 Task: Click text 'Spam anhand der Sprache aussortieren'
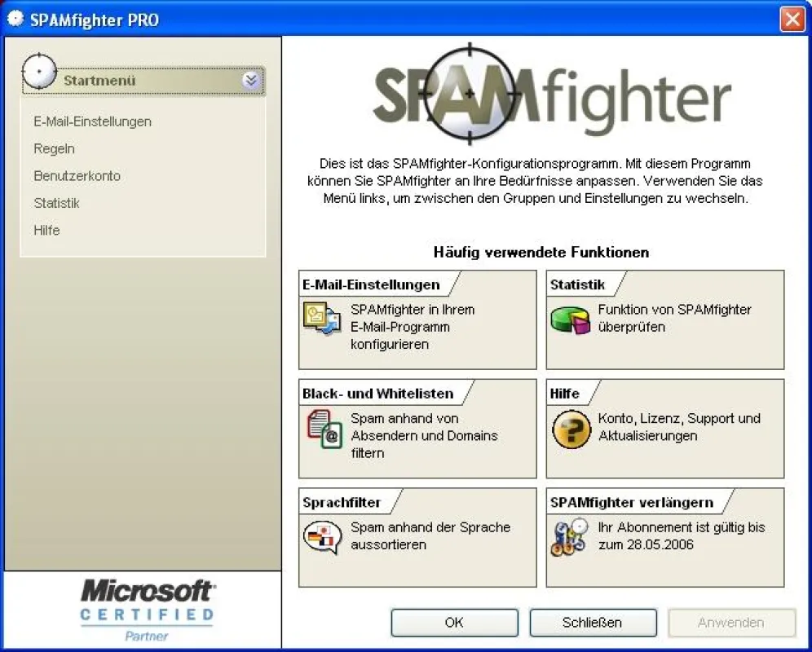tap(430, 535)
